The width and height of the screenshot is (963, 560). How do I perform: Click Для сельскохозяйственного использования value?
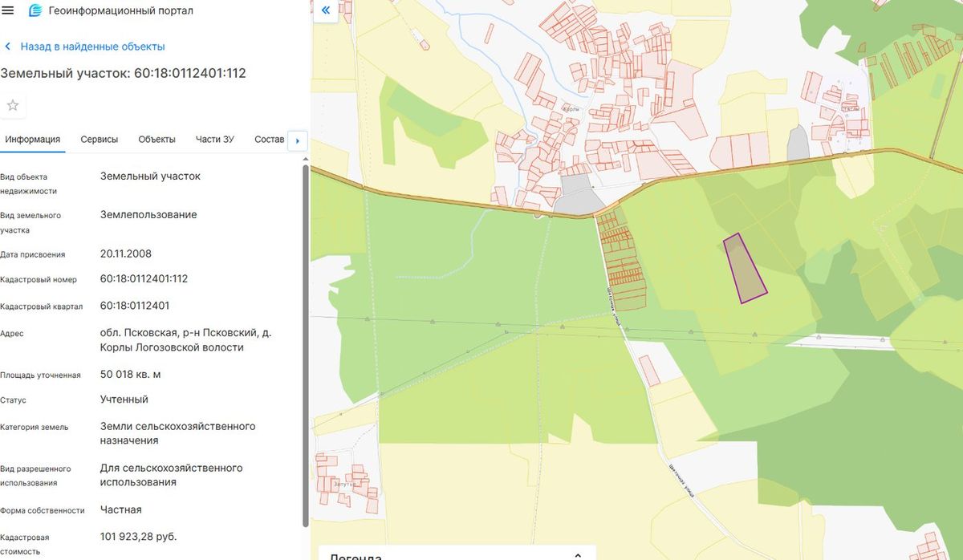(172, 475)
